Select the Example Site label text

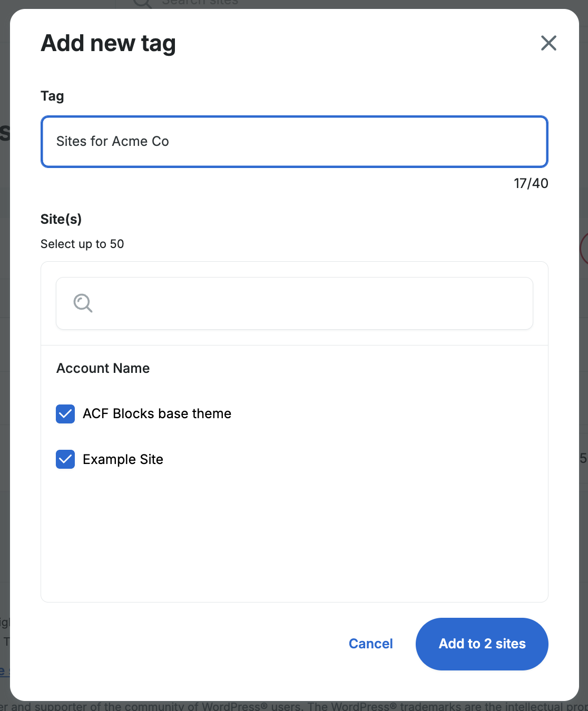point(123,460)
